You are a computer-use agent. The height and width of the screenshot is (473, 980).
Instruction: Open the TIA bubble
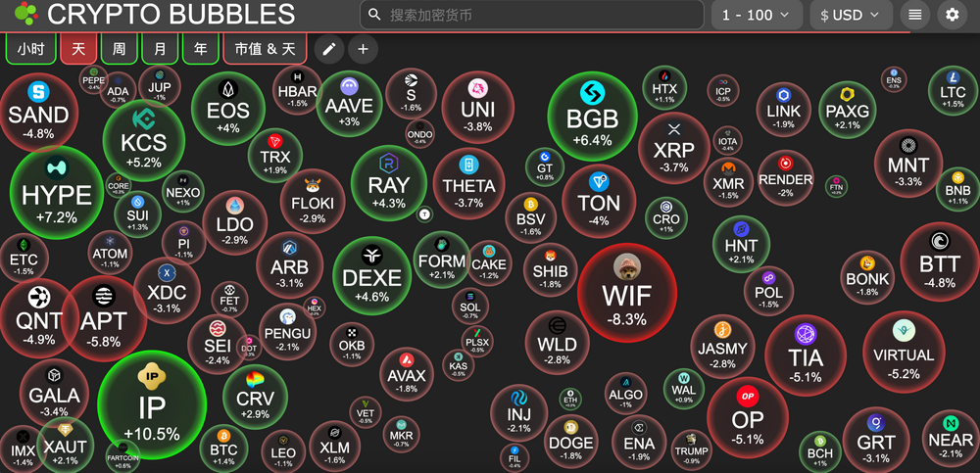806,355
